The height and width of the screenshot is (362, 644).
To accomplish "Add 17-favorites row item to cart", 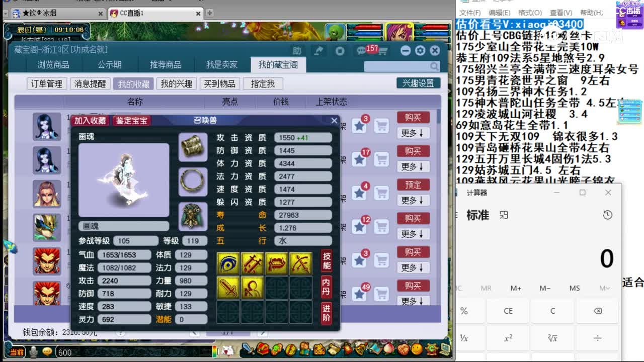I will point(382,159).
